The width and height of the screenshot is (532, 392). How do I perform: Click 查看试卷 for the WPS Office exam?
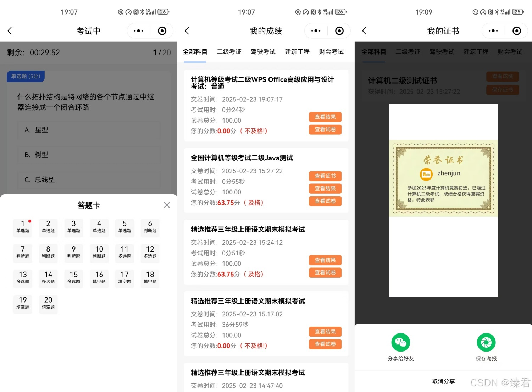coord(325,129)
